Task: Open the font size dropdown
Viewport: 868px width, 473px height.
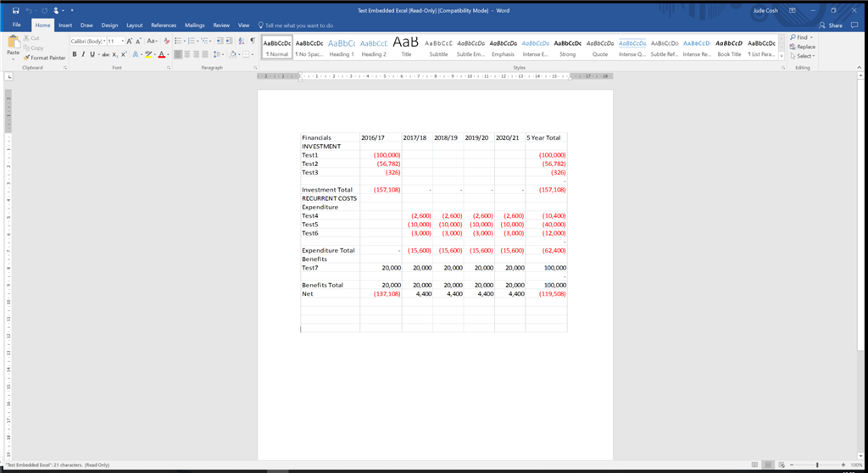Action: (122, 41)
